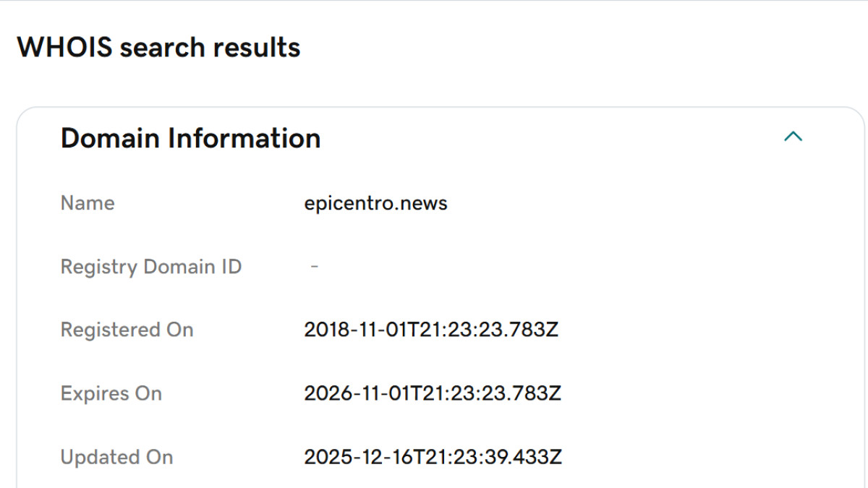
Task: Select the Registered On timestamp value
Action: click(431, 330)
